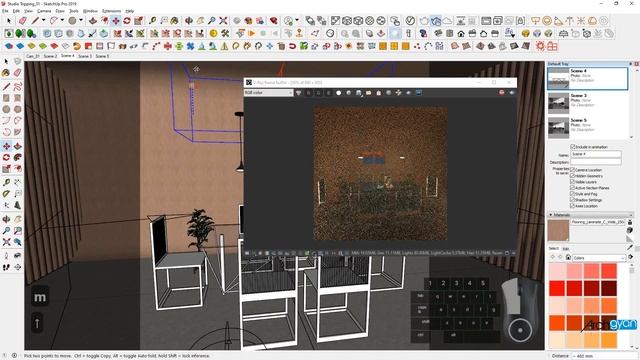
Task: Toggle the Shadow Settings checkbox
Action: pyautogui.click(x=572, y=200)
